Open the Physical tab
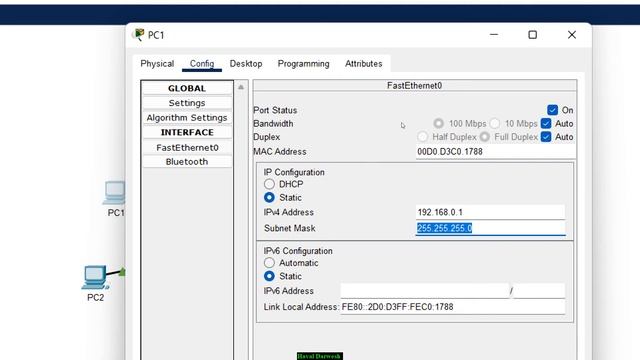 tap(157, 64)
